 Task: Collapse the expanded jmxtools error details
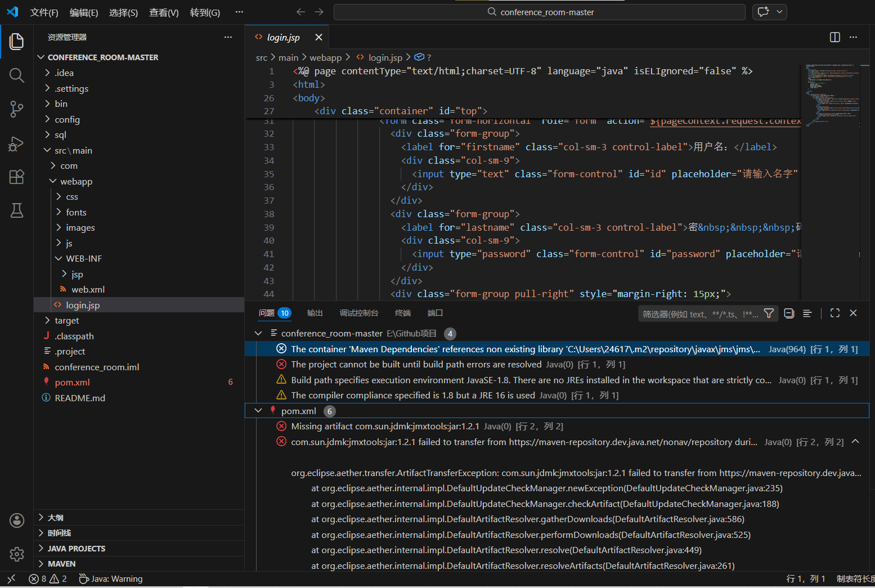pyautogui.click(x=855, y=442)
